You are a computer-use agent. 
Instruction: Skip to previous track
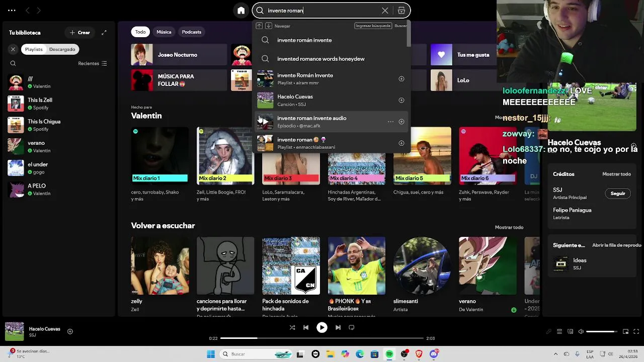(306, 327)
